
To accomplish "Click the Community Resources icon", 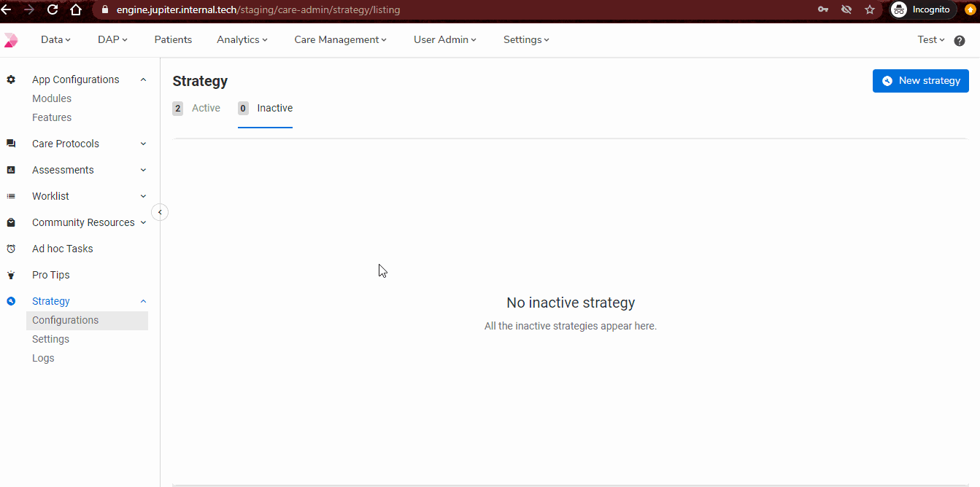I will click(x=11, y=222).
